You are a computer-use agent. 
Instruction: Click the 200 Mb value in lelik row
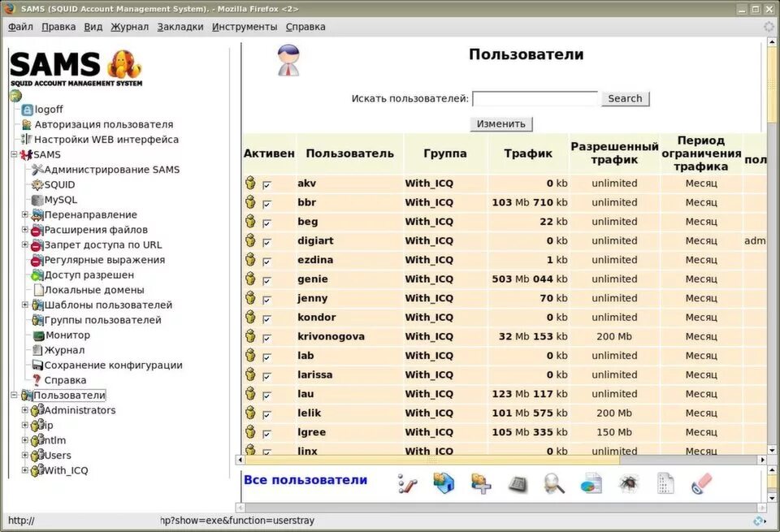[x=614, y=413]
